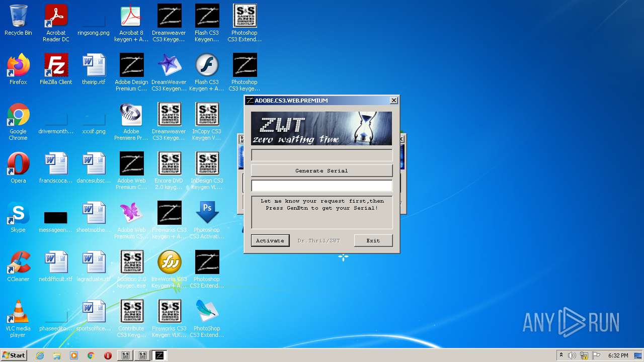
Task: Select the theirip.rtf document icon
Action: 94,69
